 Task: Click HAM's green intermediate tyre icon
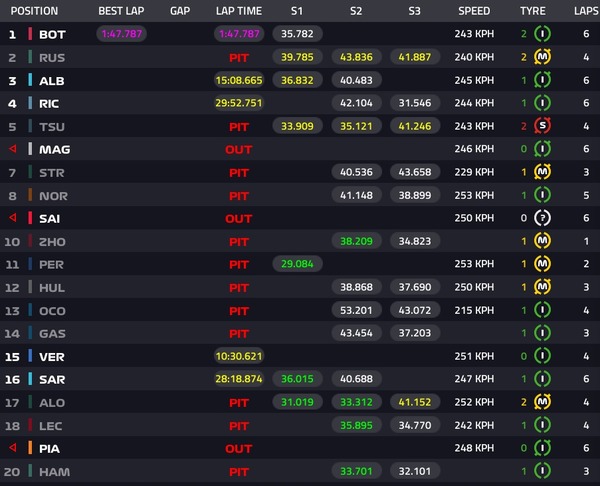(x=542, y=471)
